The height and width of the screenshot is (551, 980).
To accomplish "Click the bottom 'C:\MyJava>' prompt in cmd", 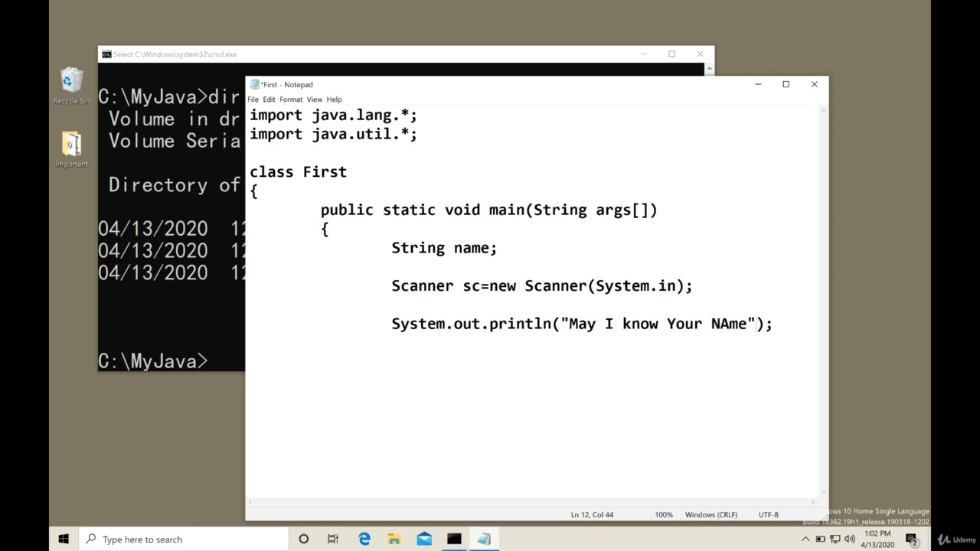I will (x=153, y=361).
